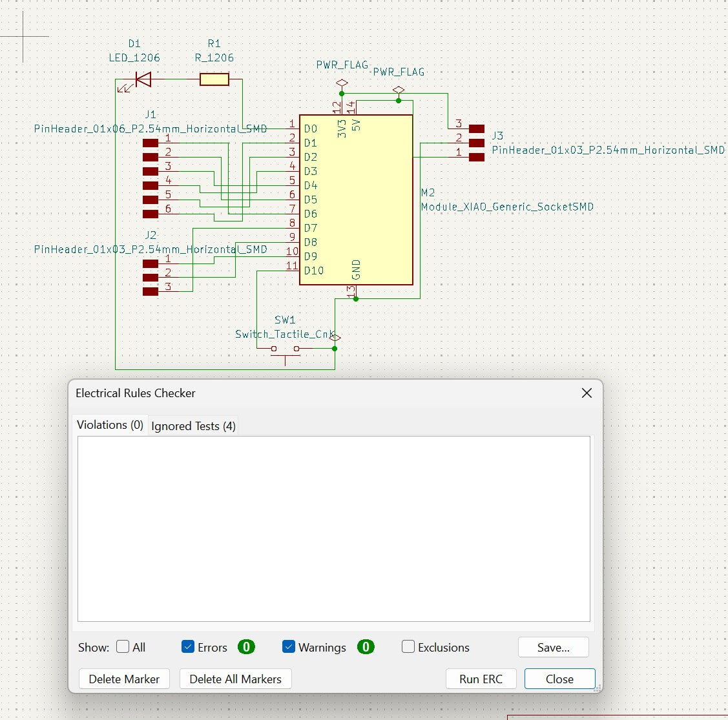This screenshot has height=720, width=728.
Task: Select the leftmost PWR_FLAG symbol
Action: [x=342, y=83]
